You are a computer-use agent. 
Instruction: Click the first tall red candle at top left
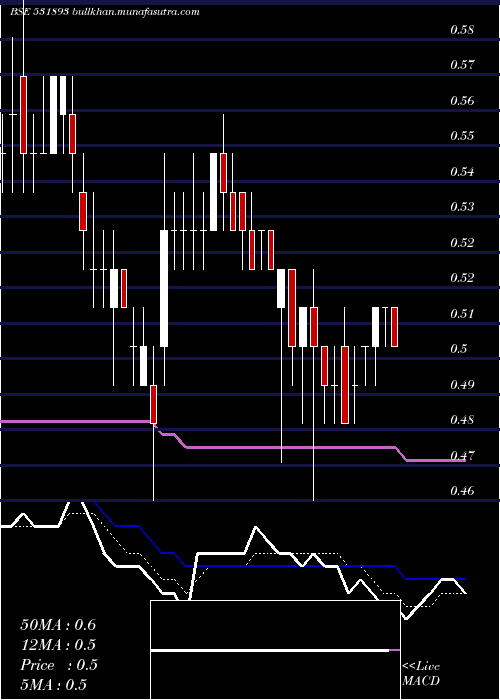click(x=24, y=115)
